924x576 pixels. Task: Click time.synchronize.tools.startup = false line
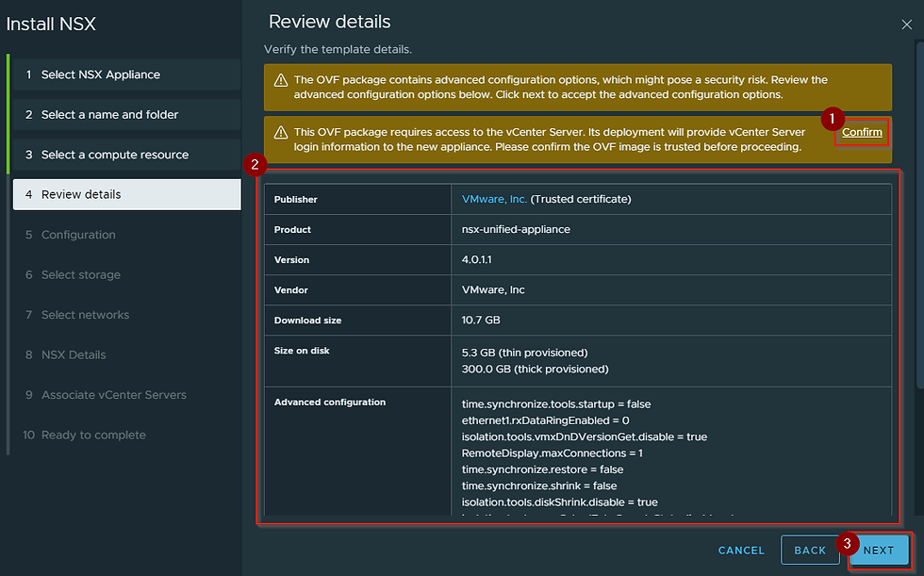556,404
